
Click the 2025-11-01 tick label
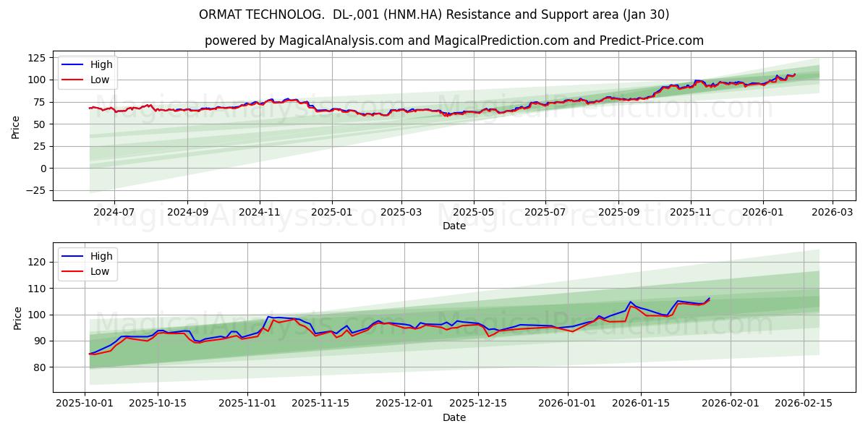(247, 404)
